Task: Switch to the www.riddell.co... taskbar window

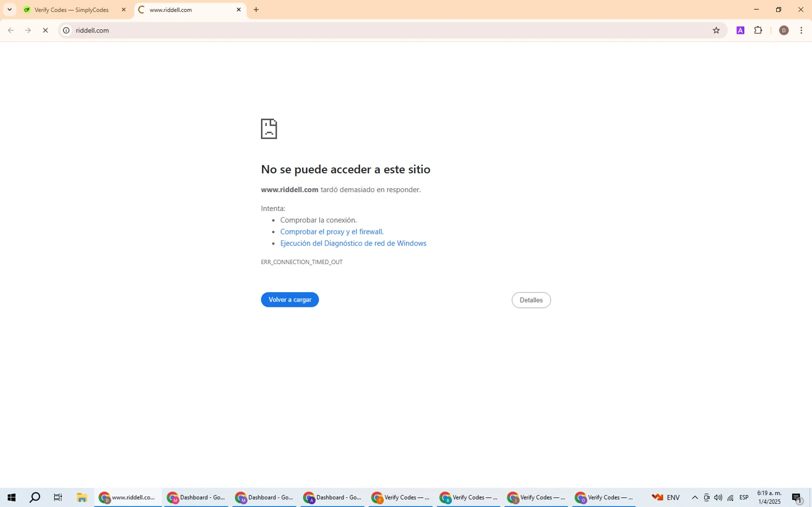Action: click(128, 497)
